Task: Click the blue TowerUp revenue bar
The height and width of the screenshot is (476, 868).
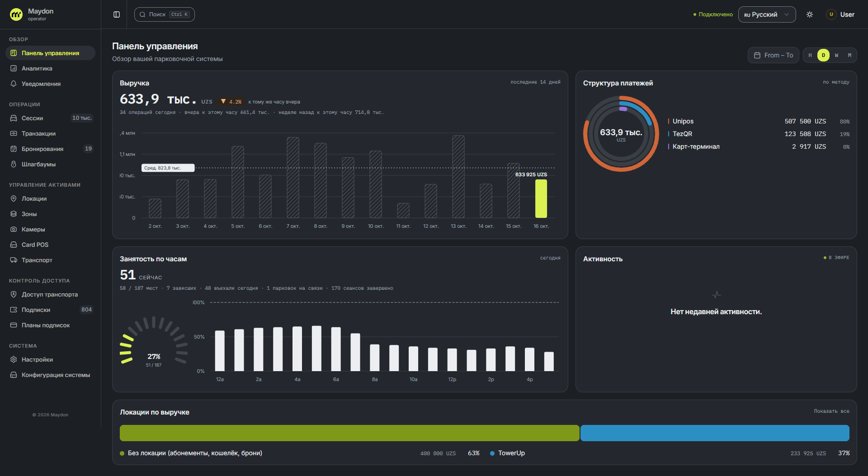Action: pyautogui.click(x=715, y=433)
